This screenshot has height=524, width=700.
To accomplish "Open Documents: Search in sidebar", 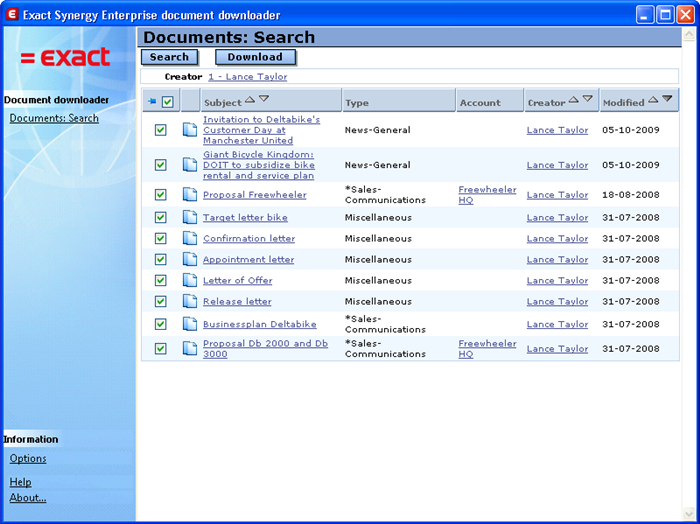I will [54, 118].
